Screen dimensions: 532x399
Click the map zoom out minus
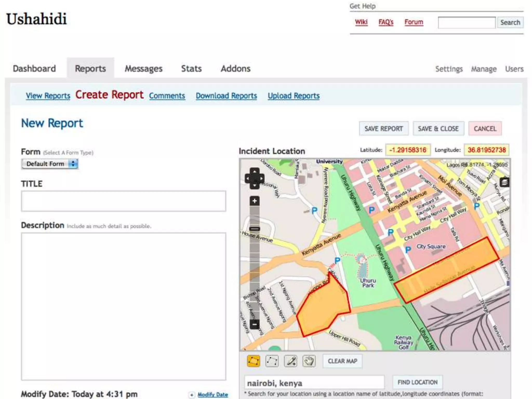pos(255,324)
